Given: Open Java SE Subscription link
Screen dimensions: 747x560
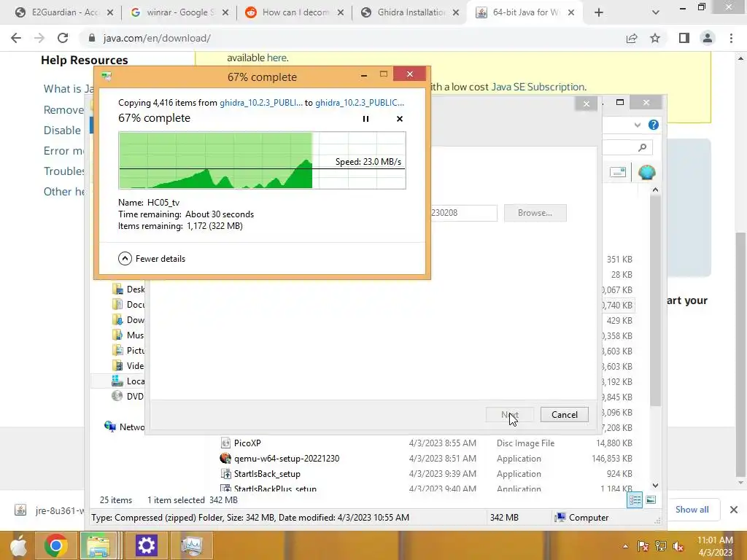Looking at the screenshot, I should click(x=538, y=87).
